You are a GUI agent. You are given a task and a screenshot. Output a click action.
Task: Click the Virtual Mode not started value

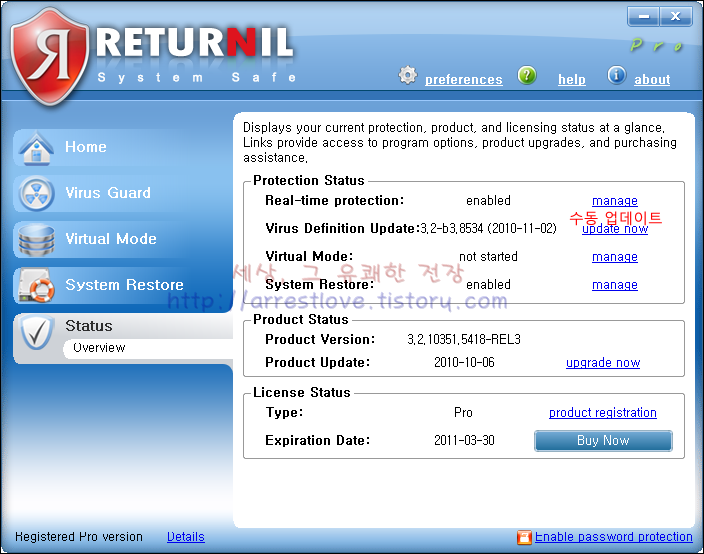click(x=488, y=257)
